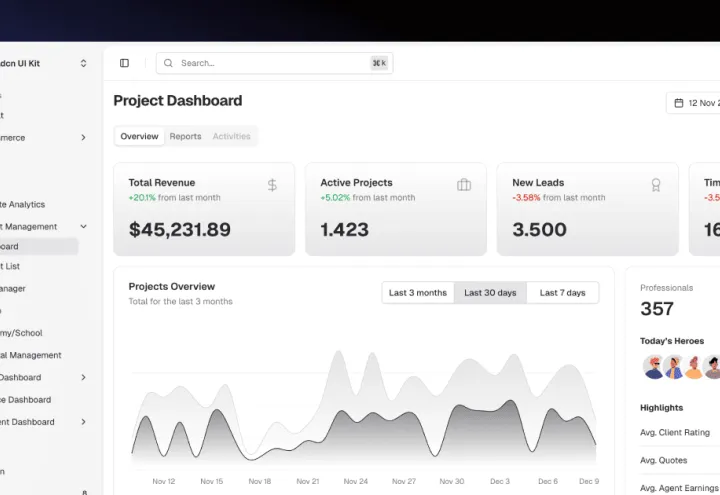Click the 1.423 active projects value
The height and width of the screenshot is (495, 720).
pos(344,230)
